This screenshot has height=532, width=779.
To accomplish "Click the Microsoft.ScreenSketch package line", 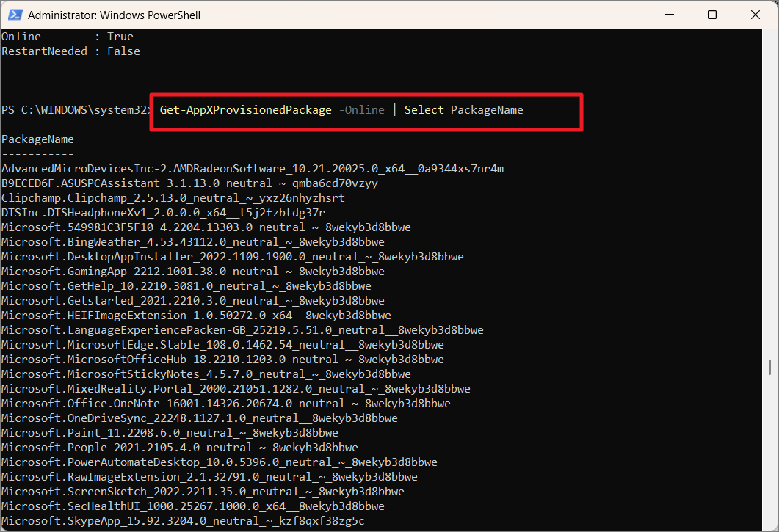I will pos(203,492).
